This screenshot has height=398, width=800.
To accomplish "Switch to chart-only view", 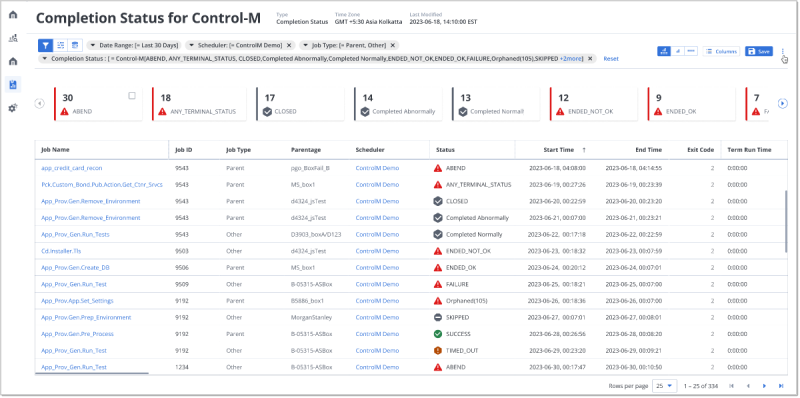I will click(x=678, y=51).
